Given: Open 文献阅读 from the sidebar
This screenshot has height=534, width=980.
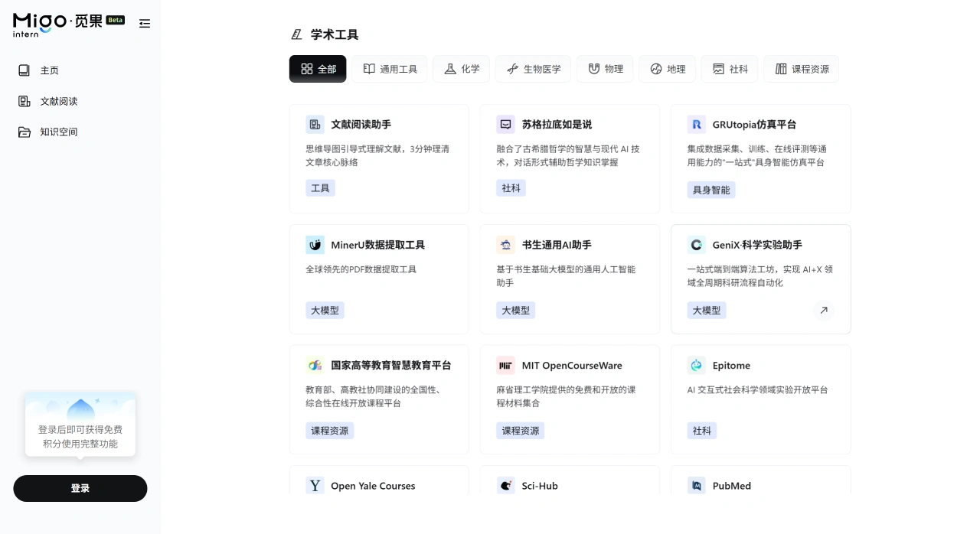Looking at the screenshot, I should [x=59, y=101].
